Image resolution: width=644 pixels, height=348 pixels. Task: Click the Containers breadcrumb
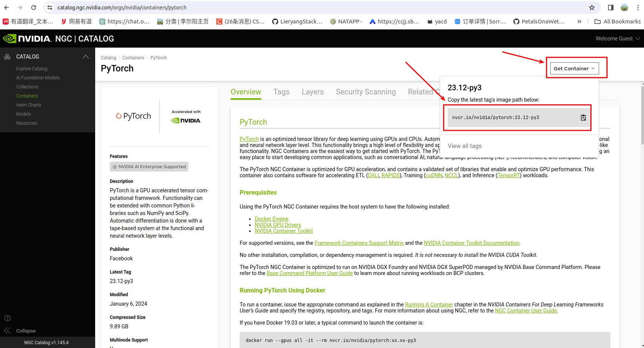133,58
